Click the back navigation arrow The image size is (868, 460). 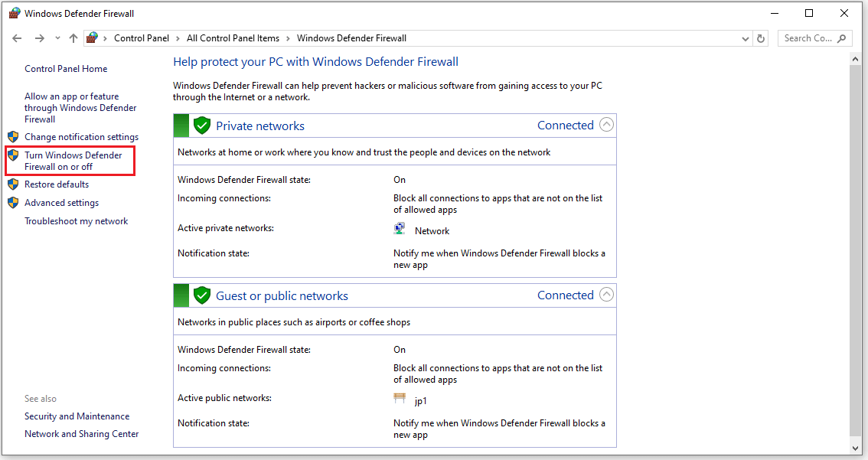(x=17, y=38)
